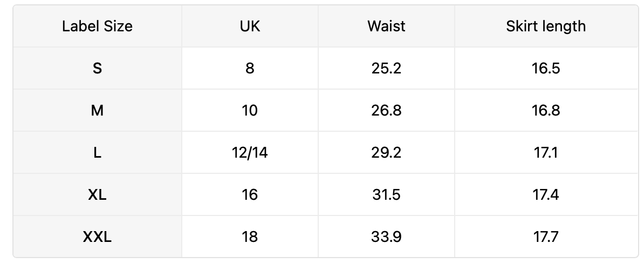The image size is (644, 270).
Task: Click the waist value 26.8
Action: [386, 111]
